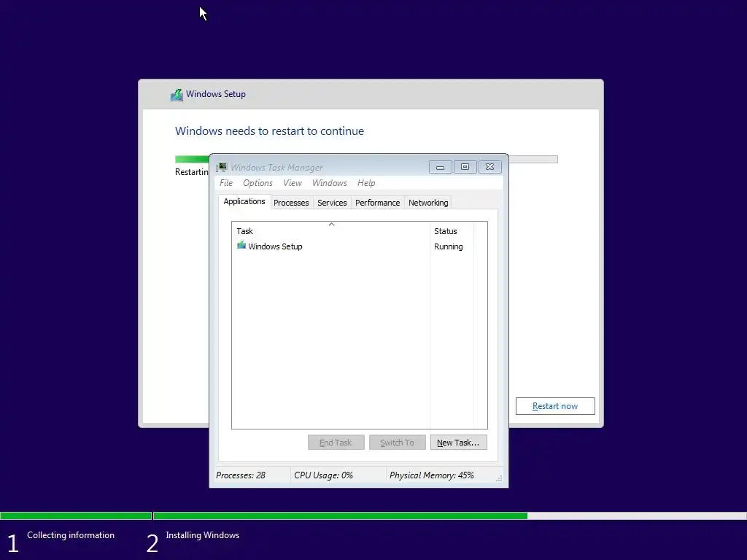Click the Switch To button

click(397, 443)
